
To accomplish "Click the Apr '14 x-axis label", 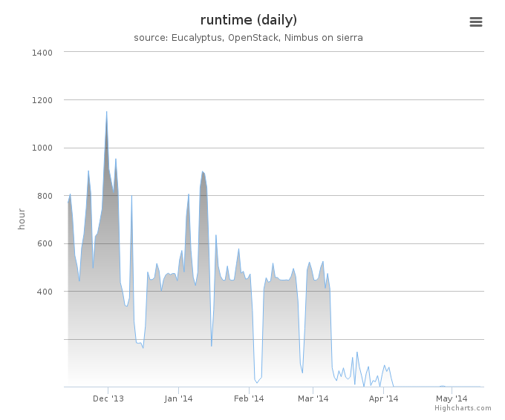I will point(384,398).
